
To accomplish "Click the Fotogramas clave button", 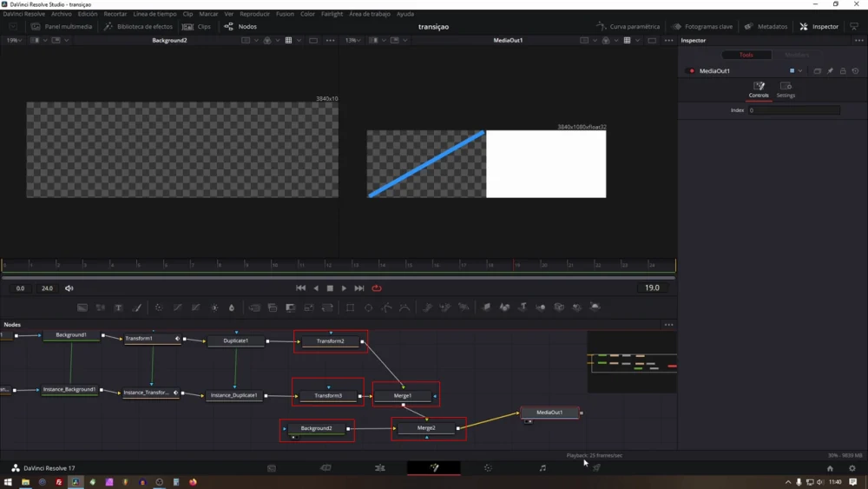I will tap(702, 27).
